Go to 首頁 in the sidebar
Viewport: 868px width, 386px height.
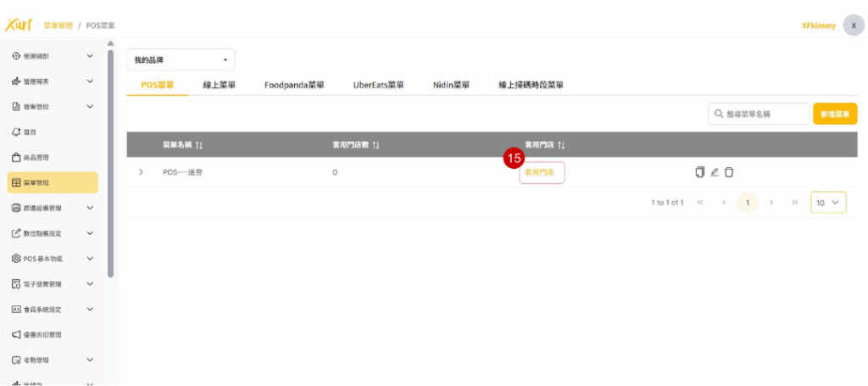(30, 132)
